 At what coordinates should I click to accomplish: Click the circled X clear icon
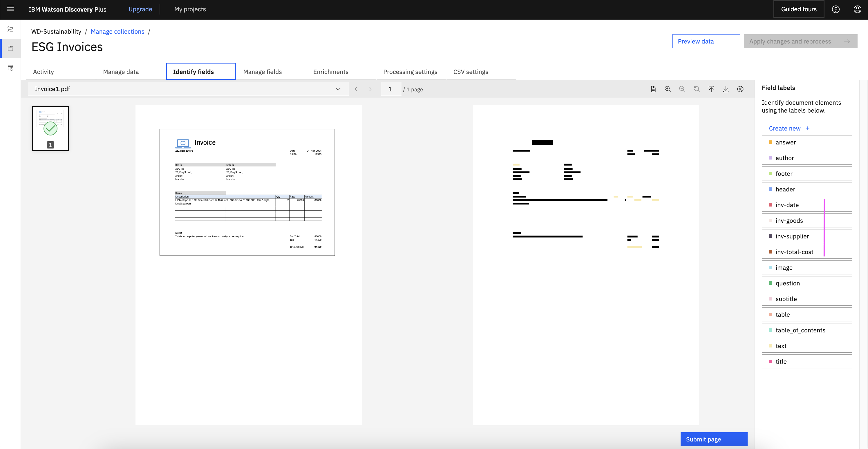coord(740,89)
